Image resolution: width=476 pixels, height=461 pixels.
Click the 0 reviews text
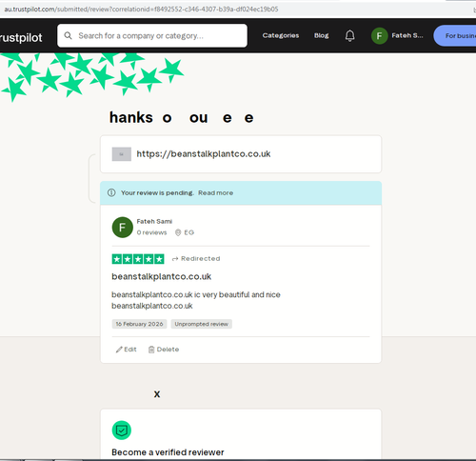point(151,232)
